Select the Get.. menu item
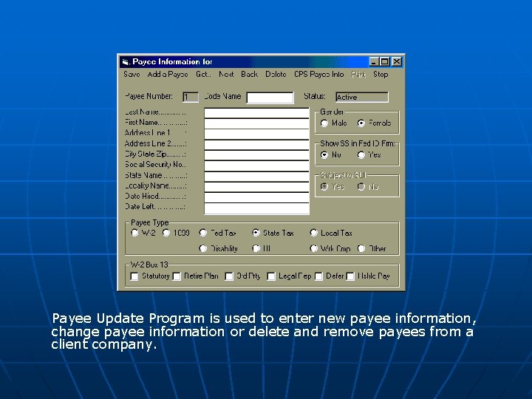 (203, 74)
